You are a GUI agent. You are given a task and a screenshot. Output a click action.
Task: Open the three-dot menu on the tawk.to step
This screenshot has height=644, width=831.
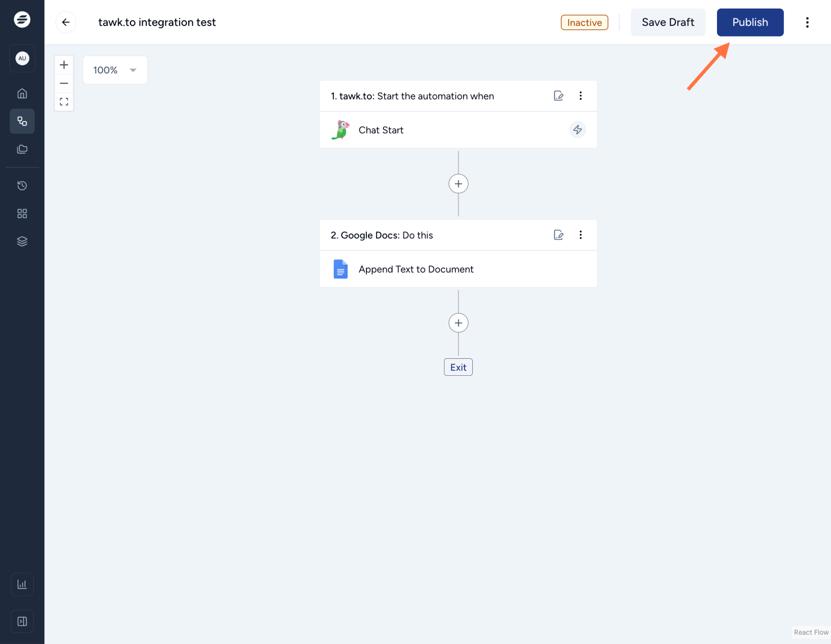click(x=580, y=96)
